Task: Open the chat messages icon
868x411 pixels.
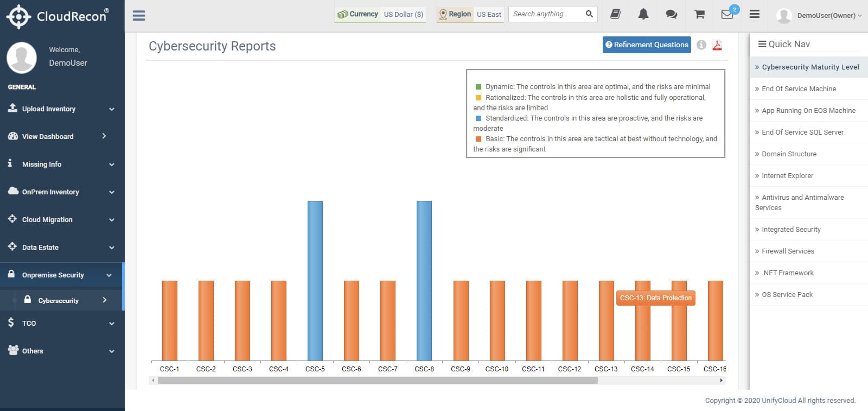Action: [x=671, y=15]
